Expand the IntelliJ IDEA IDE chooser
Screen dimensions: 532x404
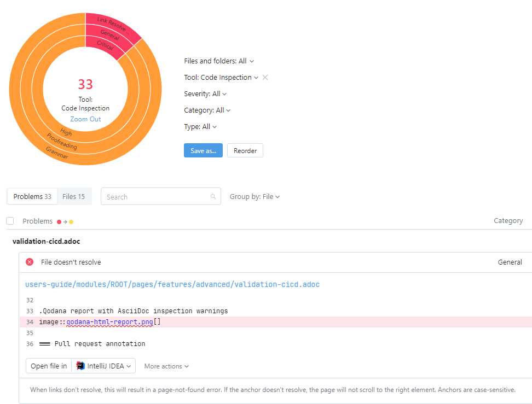(x=103, y=366)
